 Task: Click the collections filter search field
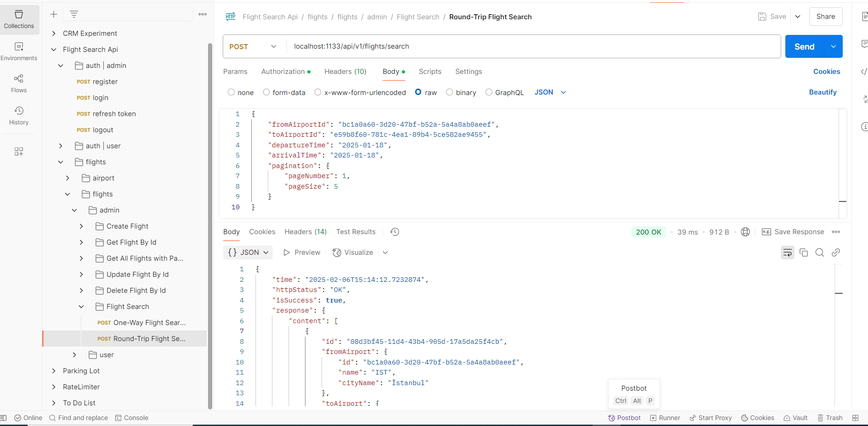click(128, 14)
